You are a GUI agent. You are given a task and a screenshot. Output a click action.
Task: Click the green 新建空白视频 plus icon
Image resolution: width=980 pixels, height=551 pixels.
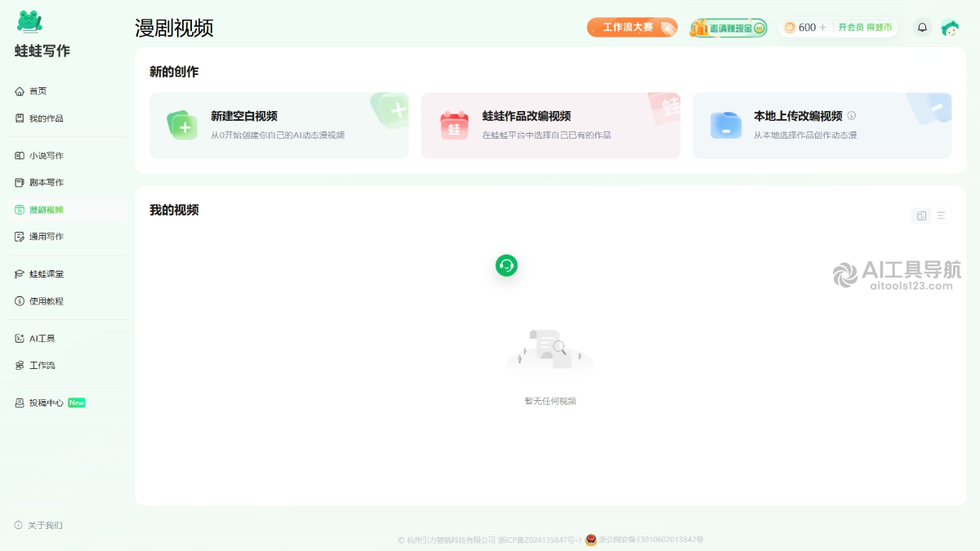click(182, 125)
